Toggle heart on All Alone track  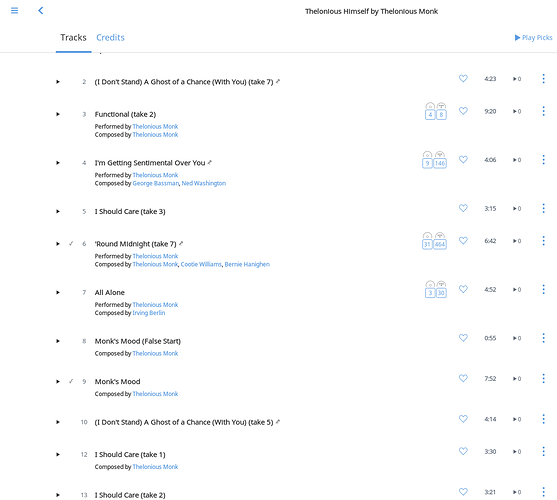463,289
